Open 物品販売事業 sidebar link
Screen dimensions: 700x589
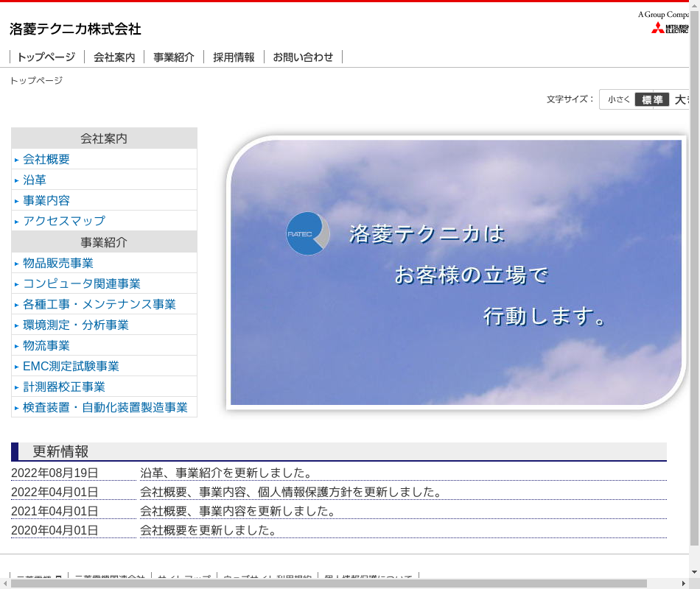[x=58, y=263]
